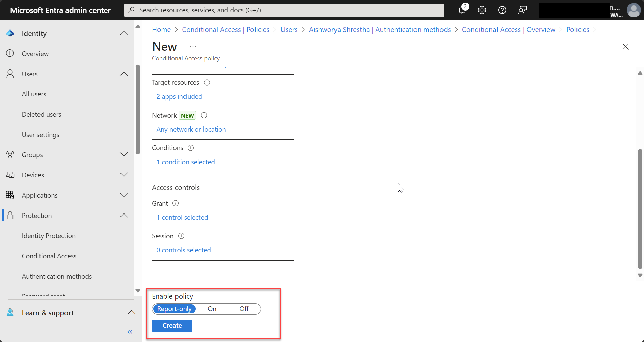Open 0 controls selected link
The image size is (644, 342).
tap(184, 250)
